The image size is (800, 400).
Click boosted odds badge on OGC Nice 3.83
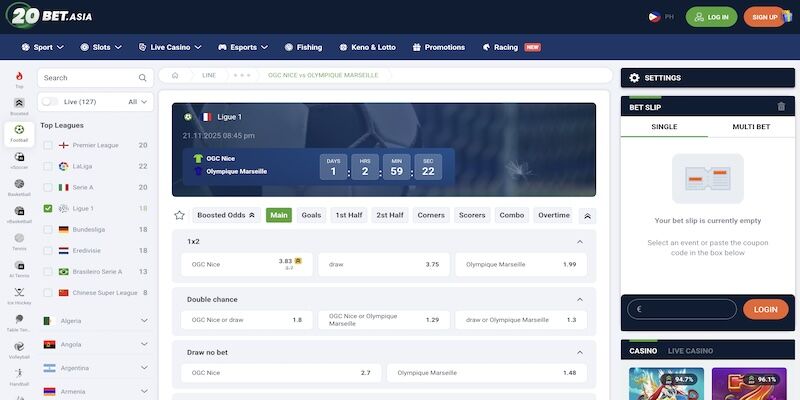click(x=298, y=261)
